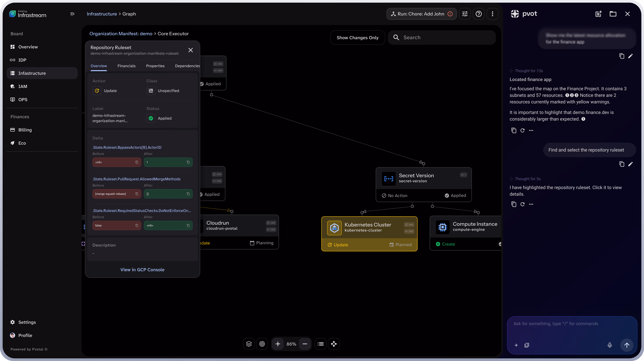
Task: Start new chat in pvot panel
Action: 598,14
